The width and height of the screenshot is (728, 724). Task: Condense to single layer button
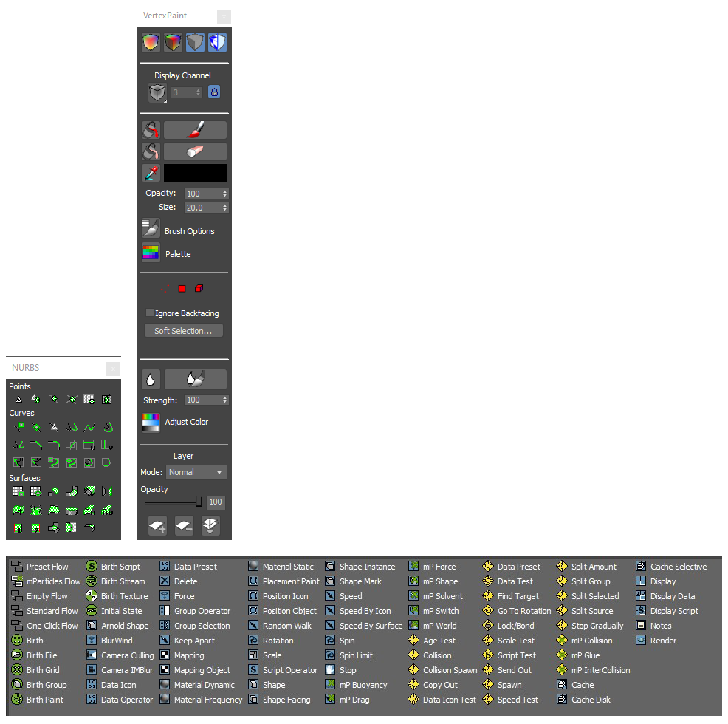coord(210,525)
